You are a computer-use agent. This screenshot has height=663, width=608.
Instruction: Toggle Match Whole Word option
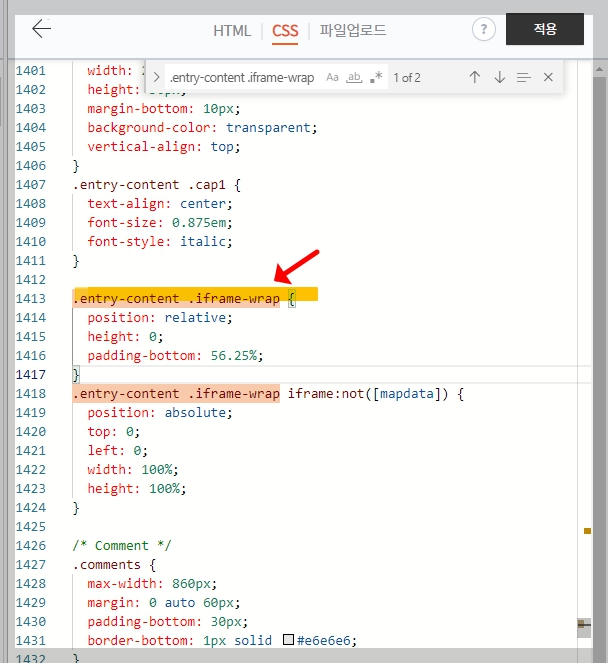(x=354, y=77)
